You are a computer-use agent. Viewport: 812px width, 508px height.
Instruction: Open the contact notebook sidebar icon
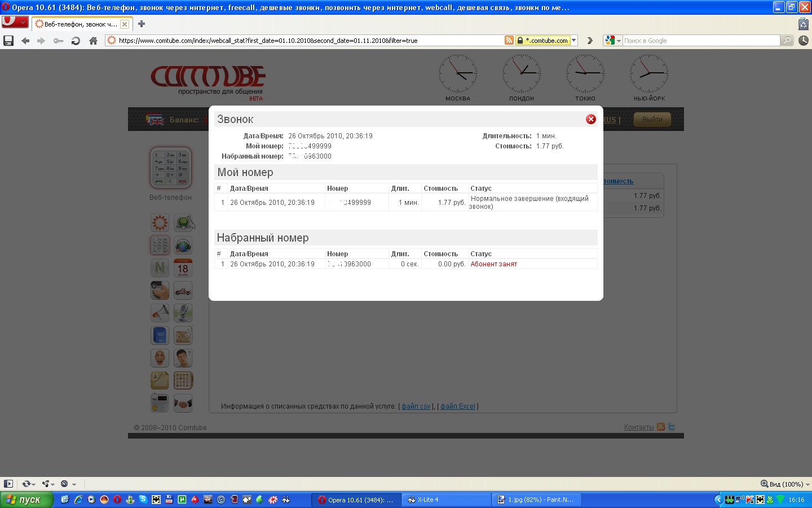160,380
